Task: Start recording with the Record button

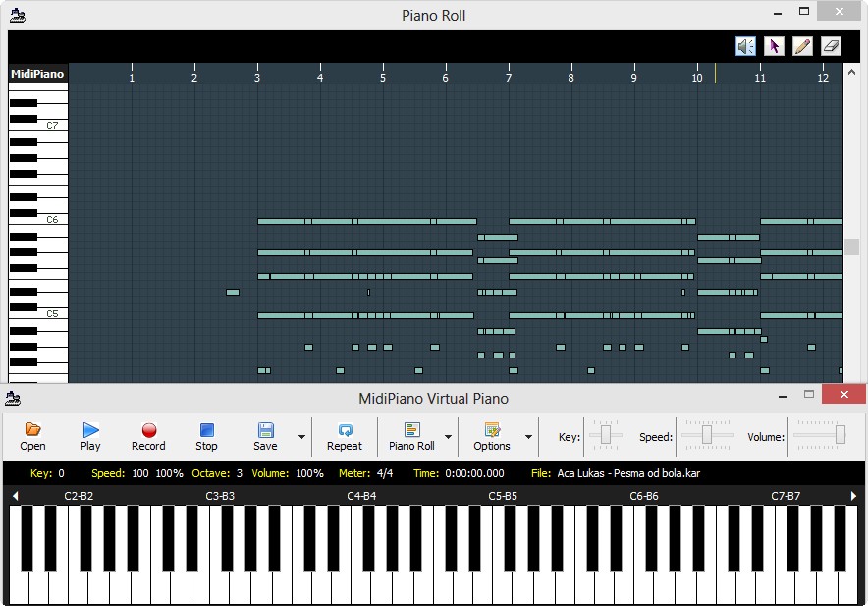Action: (x=148, y=436)
